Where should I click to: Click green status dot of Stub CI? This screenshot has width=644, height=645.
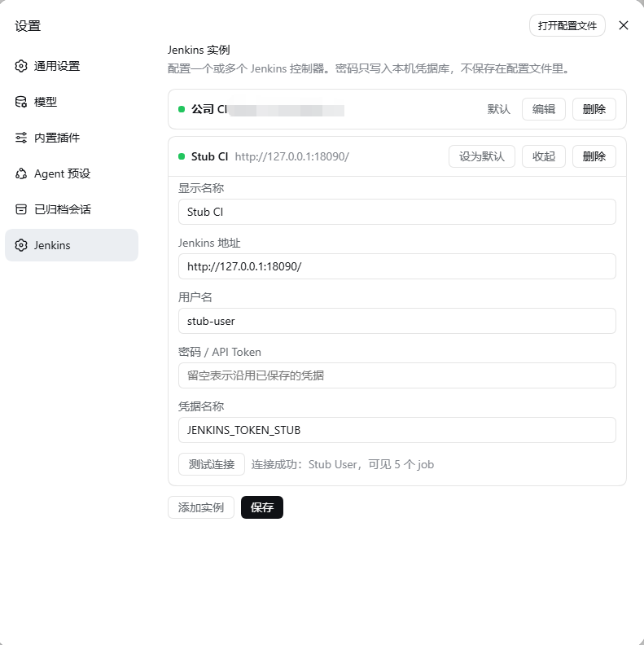pos(182,156)
